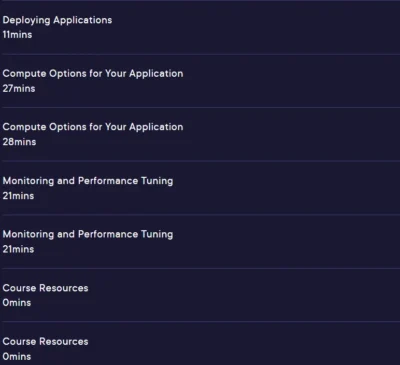
Task: Open the second Monitoring and Performance Tuning module
Action: (88, 234)
